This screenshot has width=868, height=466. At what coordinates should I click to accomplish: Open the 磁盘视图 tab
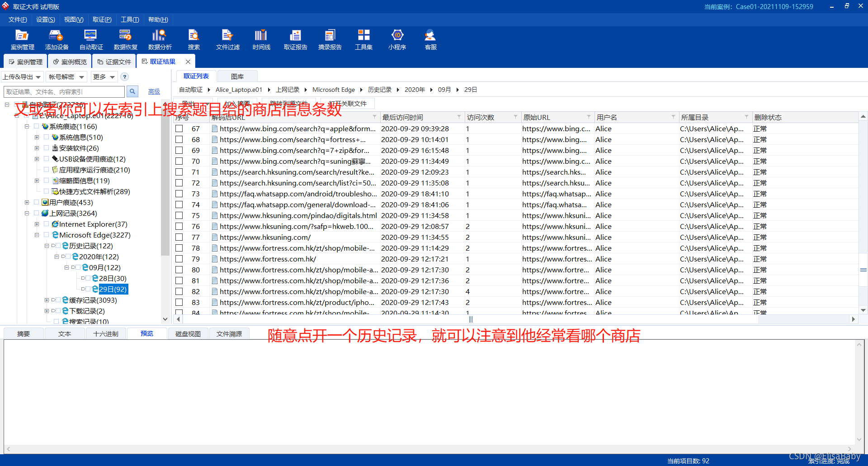pos(188,334)
